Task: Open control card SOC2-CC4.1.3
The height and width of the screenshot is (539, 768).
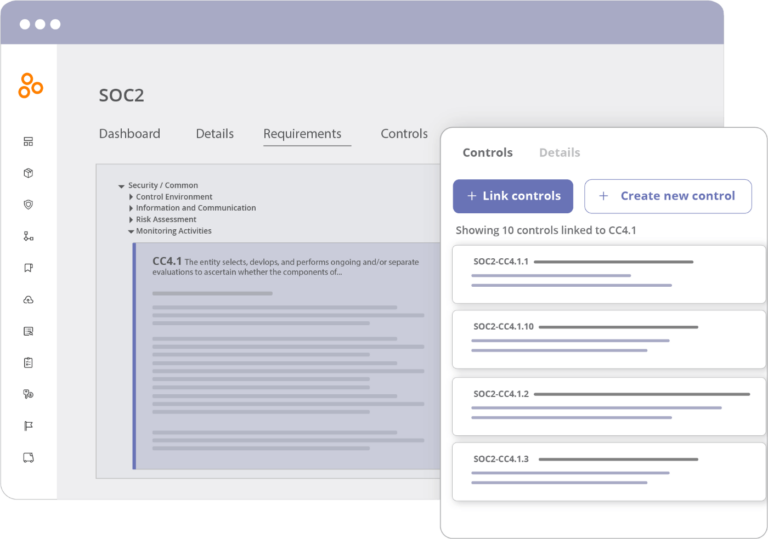Action: 608,471
